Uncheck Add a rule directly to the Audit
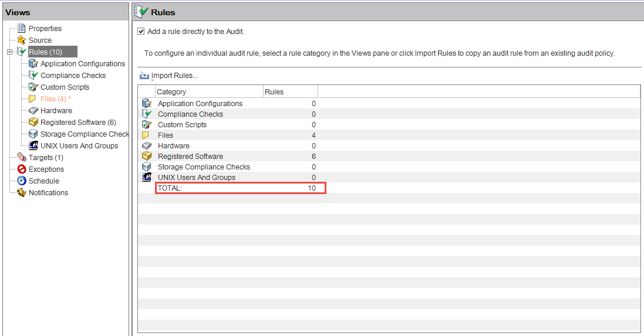 pos(141,31)
